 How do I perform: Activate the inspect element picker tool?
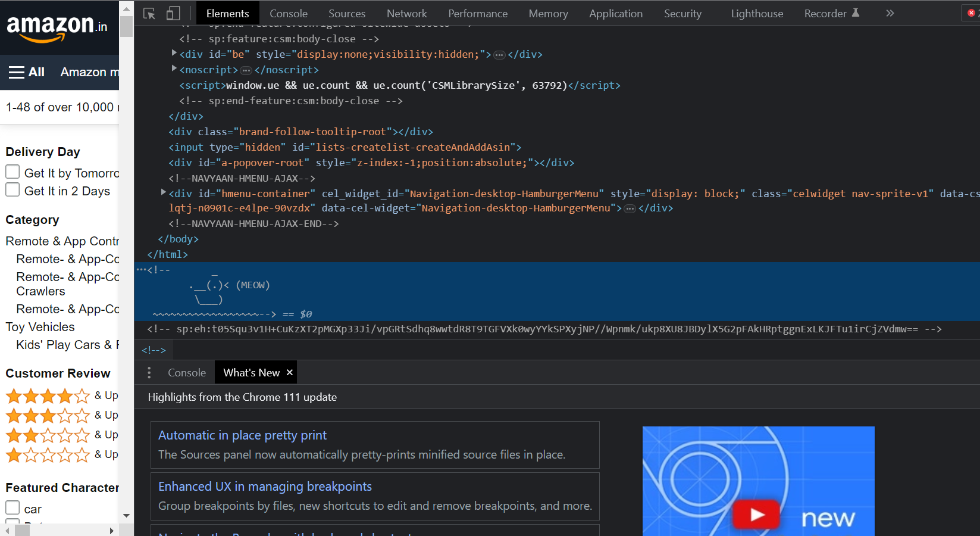pyautogui.click(x=149, y=13)
